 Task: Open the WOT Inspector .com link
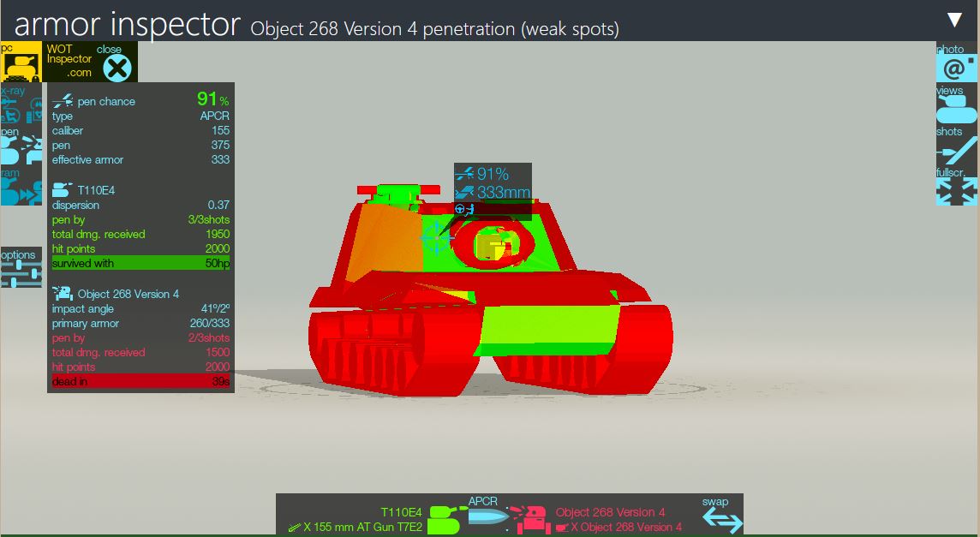[69, 61]
